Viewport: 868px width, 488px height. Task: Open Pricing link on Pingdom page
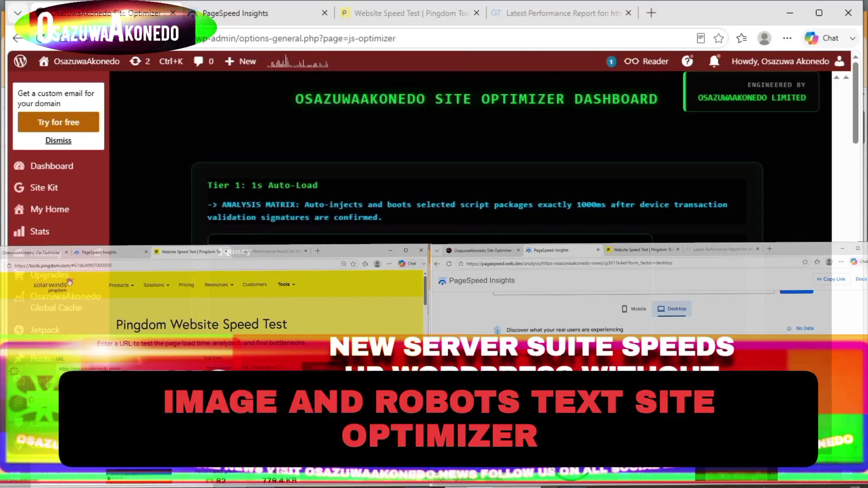tap(186, 285)
